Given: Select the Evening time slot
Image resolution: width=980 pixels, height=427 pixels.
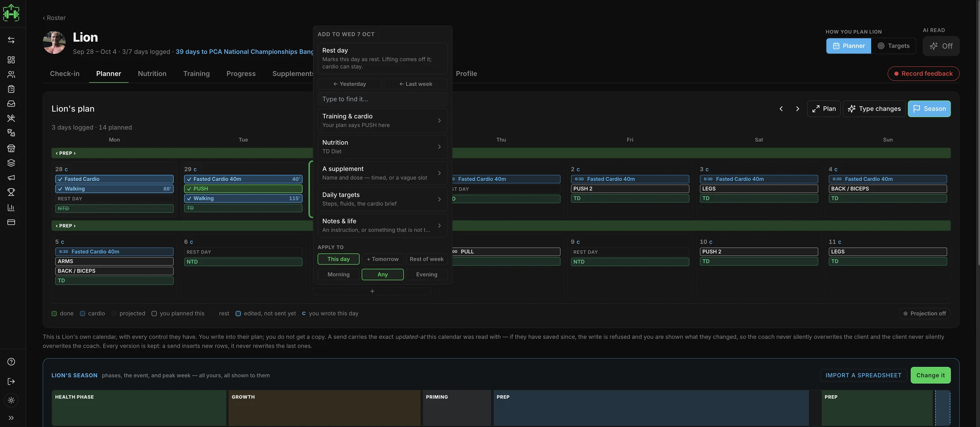Looking at the screenshot, I should pyautogui.click(x=427, y=274).
